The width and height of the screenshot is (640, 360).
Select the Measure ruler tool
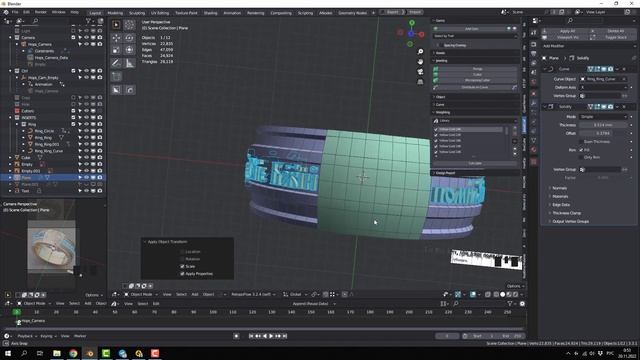tap(129, 63)
